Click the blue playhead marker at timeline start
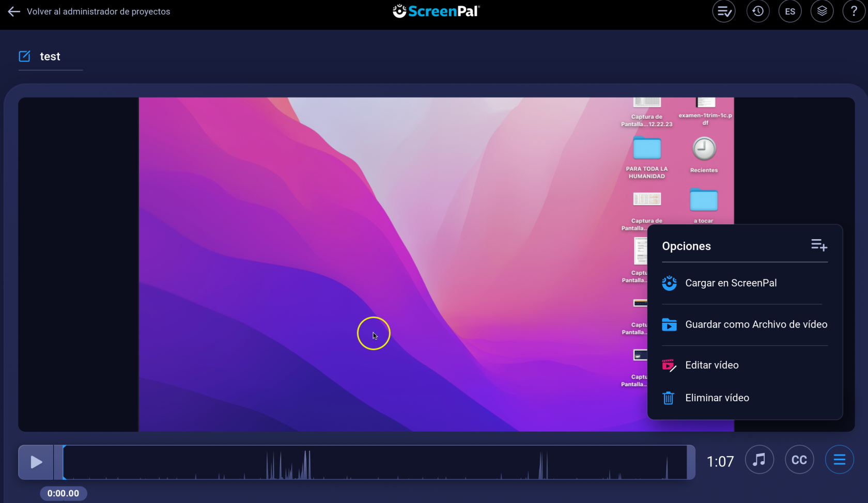This screenshot has height=503, width=868. 64,462
